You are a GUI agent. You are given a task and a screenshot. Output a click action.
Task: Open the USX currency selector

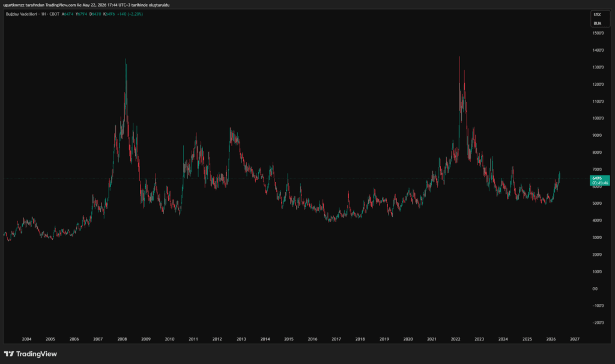click(x=597, y=15)
